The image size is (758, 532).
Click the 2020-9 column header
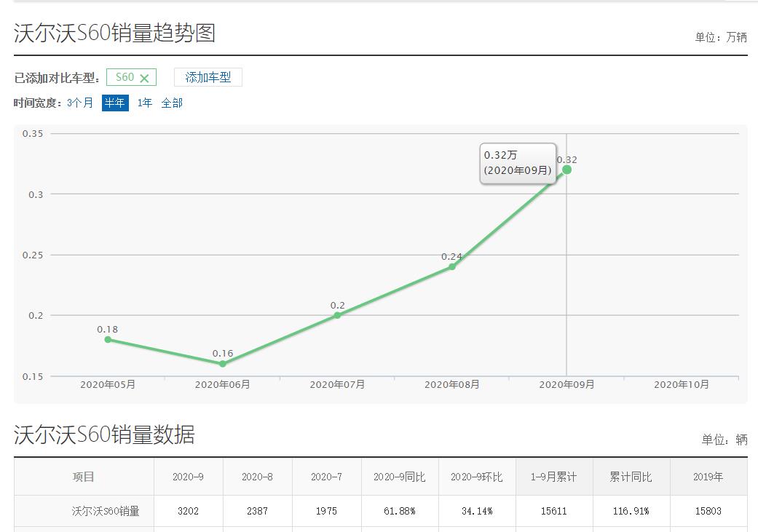click(x=188, y=477)
